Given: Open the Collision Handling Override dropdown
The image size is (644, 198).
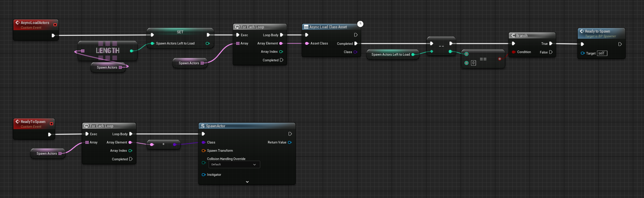Looking at the screenshot, I should [x=234, y=165].
